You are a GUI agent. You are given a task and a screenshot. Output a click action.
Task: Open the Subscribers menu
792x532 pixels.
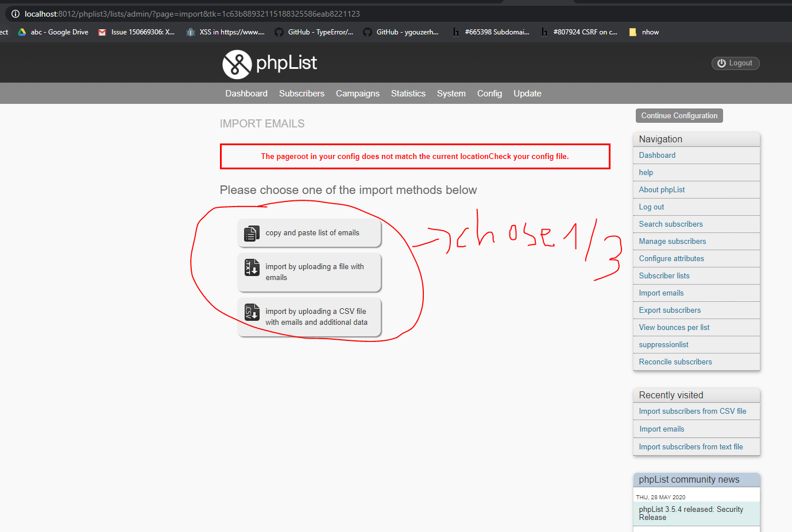click(x=302, y=94)
